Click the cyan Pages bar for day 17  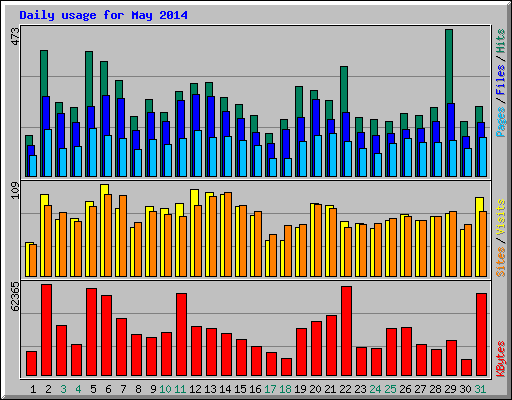point(273,167)
